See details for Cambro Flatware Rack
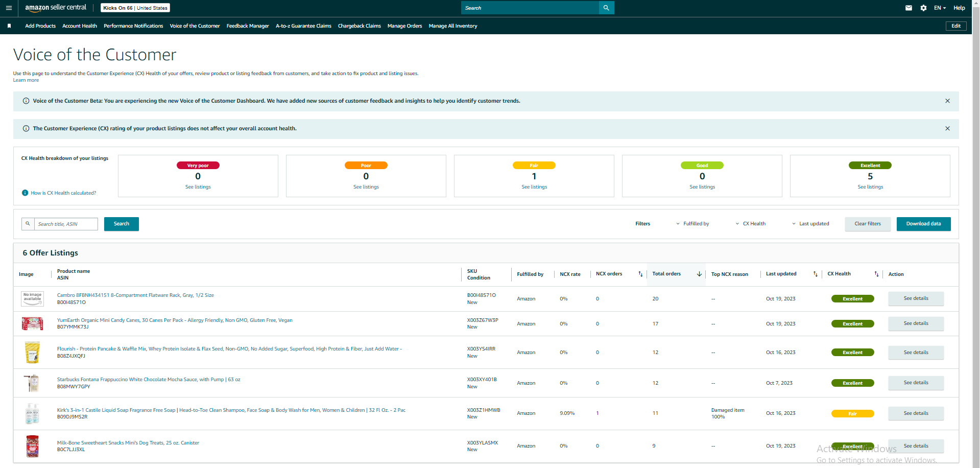The height and width of the screenshot is (468, 980). [916, 298]
